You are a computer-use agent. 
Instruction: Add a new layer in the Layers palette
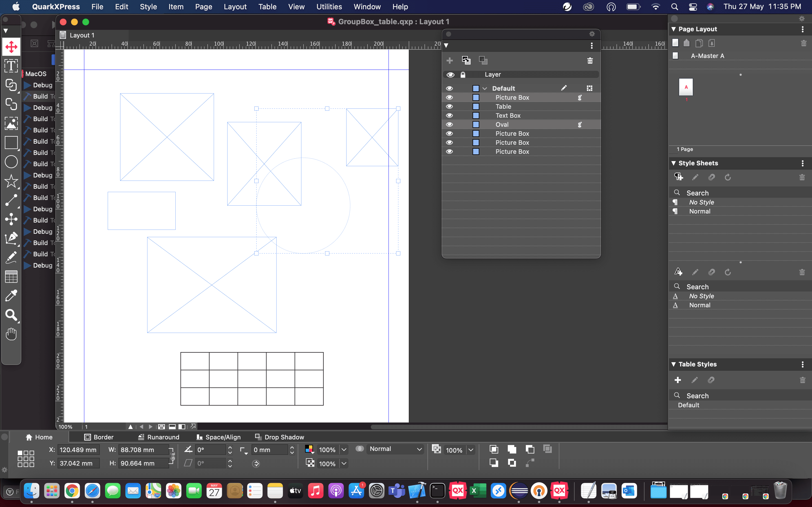pyautogui.click(x=450, y=60)
